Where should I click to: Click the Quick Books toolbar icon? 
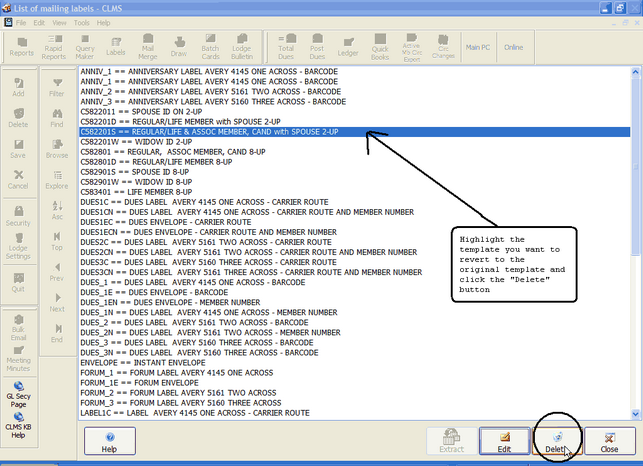coord(380,46)
